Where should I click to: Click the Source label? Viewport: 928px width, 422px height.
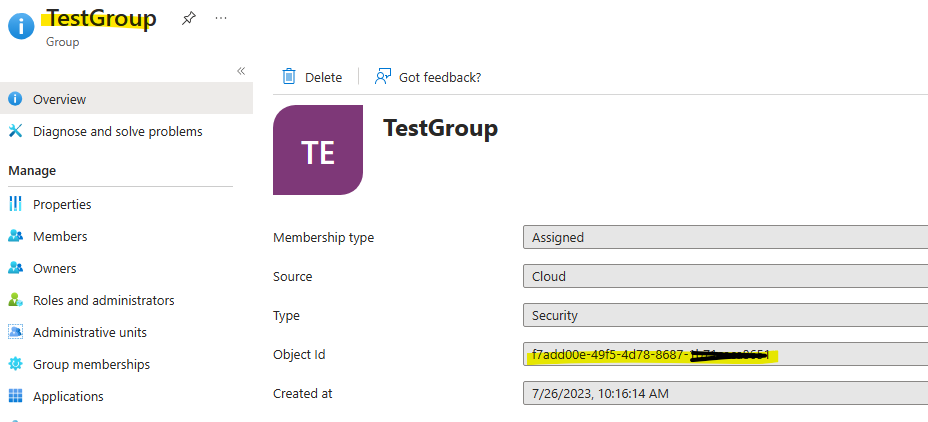[292, 276]
